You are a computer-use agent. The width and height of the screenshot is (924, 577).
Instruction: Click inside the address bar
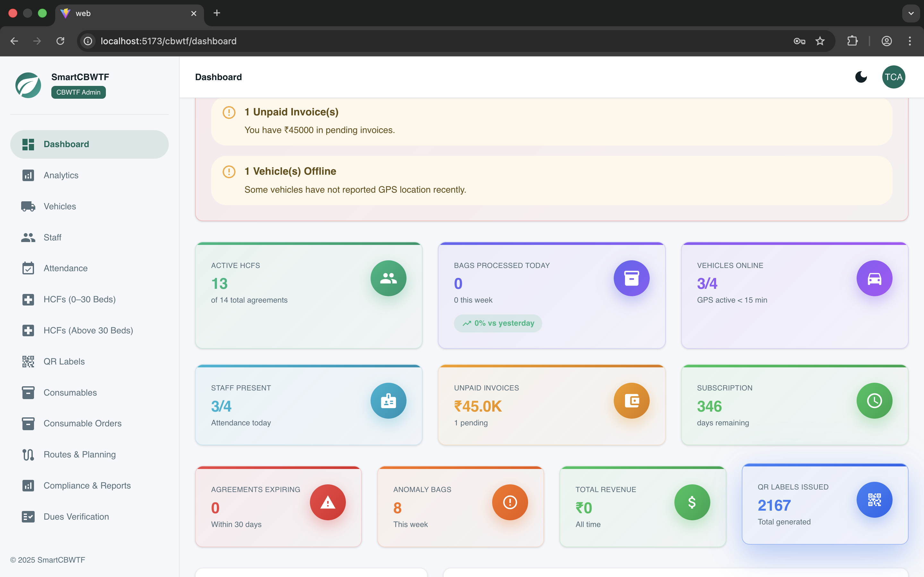[267, 41]
